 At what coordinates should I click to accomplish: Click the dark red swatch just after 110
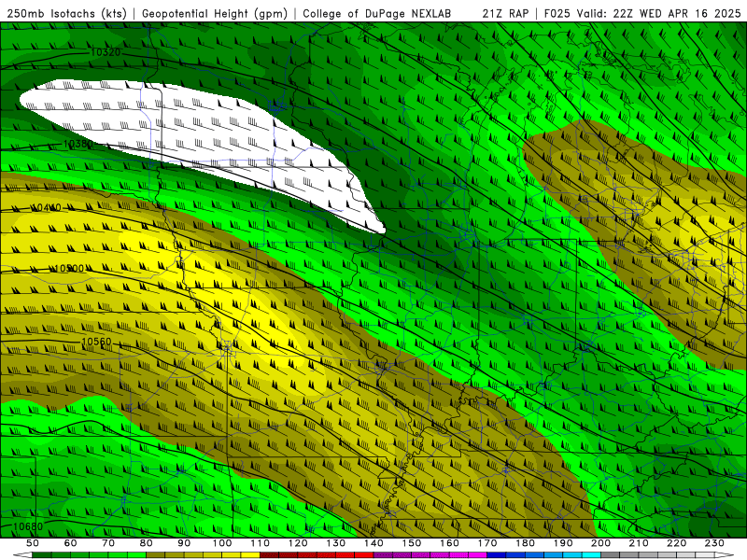(269, 555)
